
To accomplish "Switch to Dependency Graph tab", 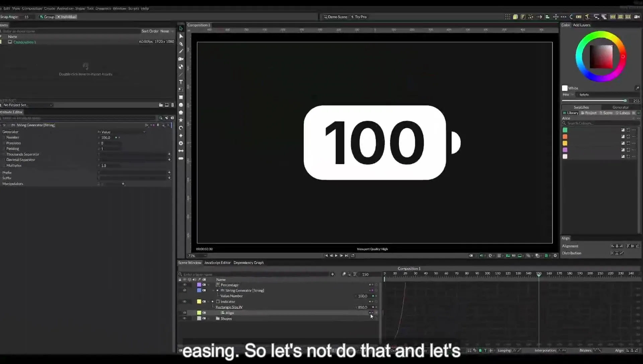I will pyautogui.click(x=248, y=263).
